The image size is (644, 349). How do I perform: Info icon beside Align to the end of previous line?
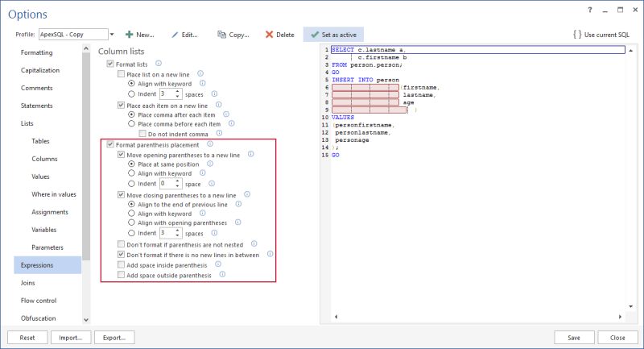(238, 204)
